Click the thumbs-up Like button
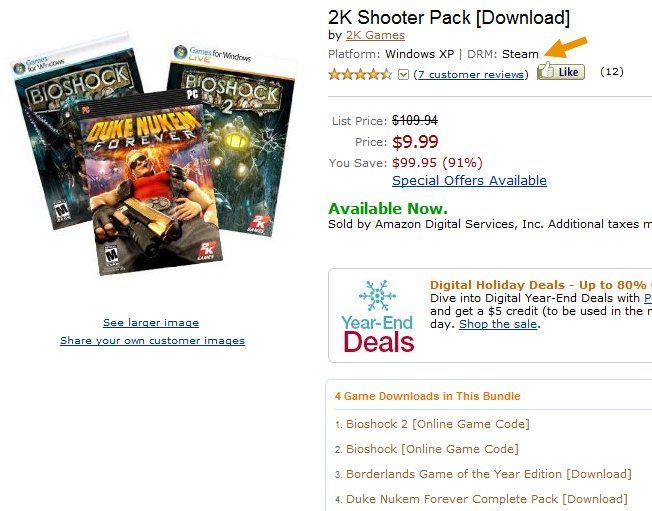Image resolution: width=652 pixels, height=511 pixels. pyautogui.click(x=561, y=72)
